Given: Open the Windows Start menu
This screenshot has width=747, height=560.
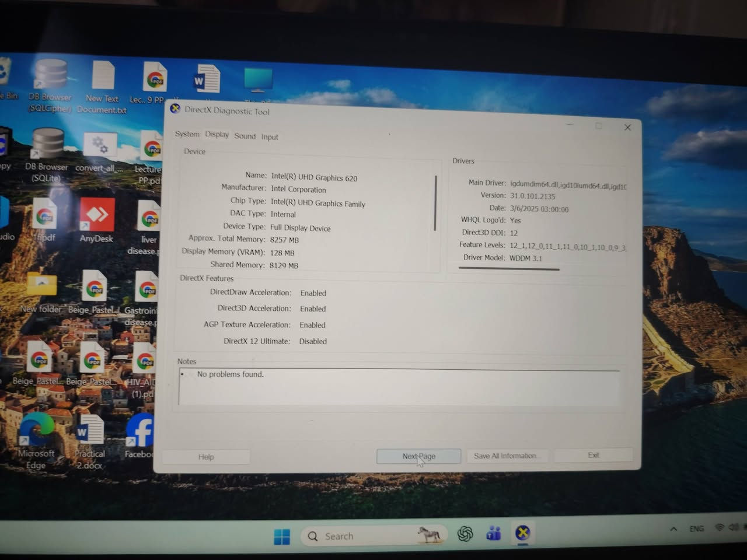Looking at the screenshot, I should tap(282, 536).
